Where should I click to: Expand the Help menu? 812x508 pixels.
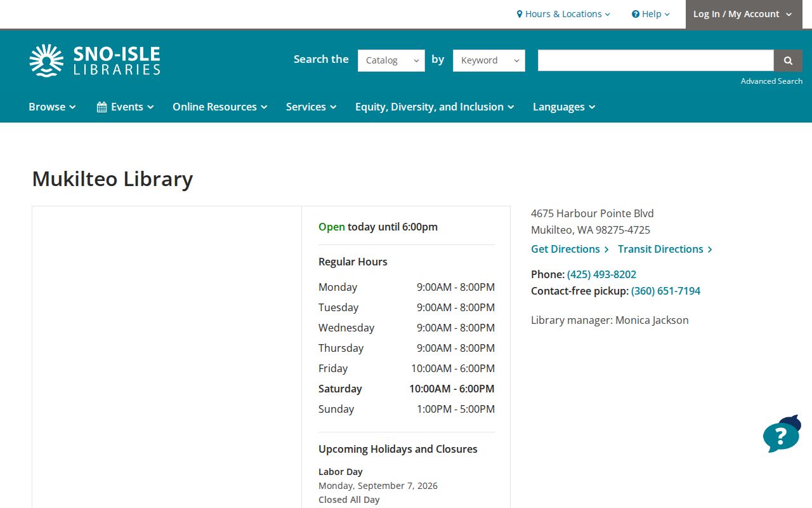point(651,14)
